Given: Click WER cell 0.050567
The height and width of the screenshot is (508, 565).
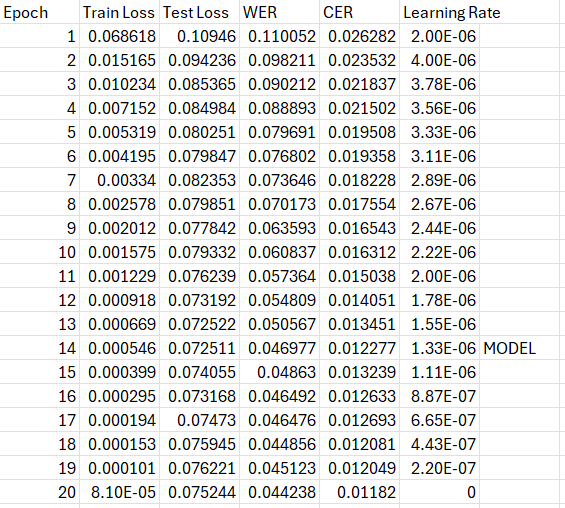Looking at the screenshot, I should 279,324.
